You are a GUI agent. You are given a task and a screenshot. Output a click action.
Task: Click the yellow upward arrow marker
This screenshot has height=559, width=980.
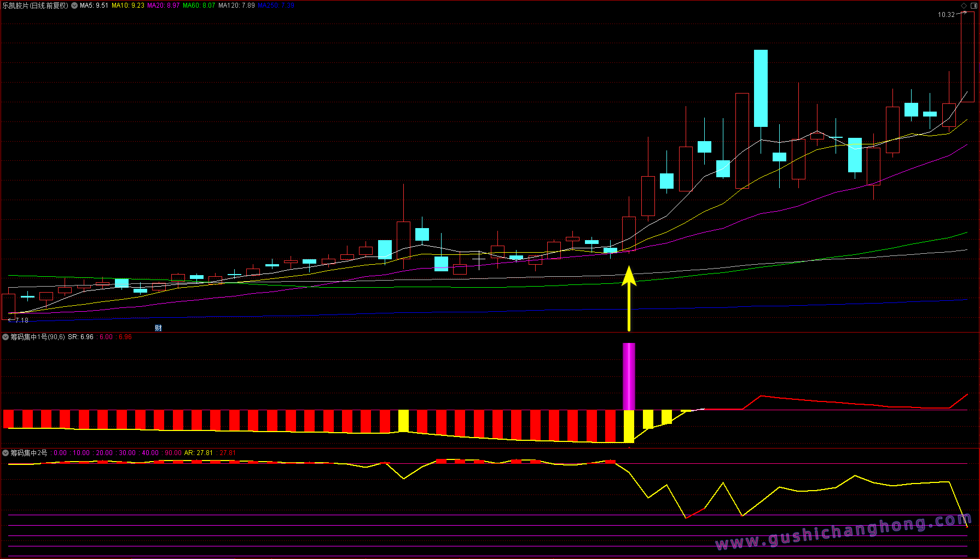[x=629, y=298]
